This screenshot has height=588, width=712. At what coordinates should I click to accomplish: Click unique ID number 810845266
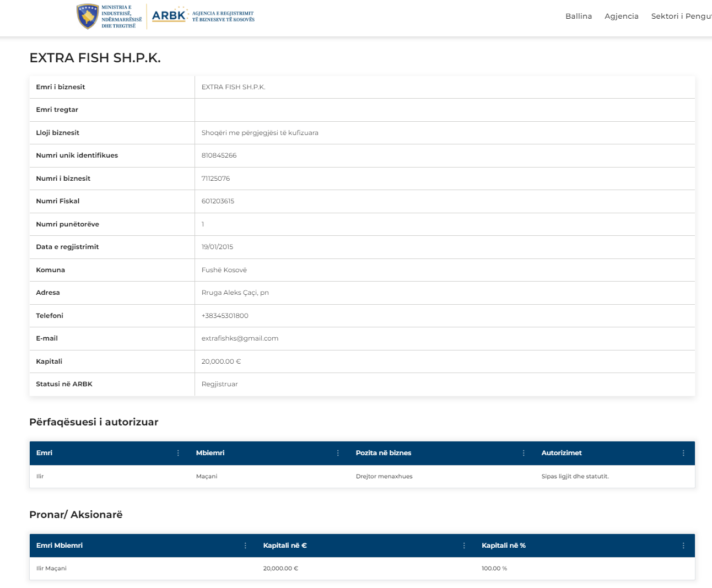(219, 155)
